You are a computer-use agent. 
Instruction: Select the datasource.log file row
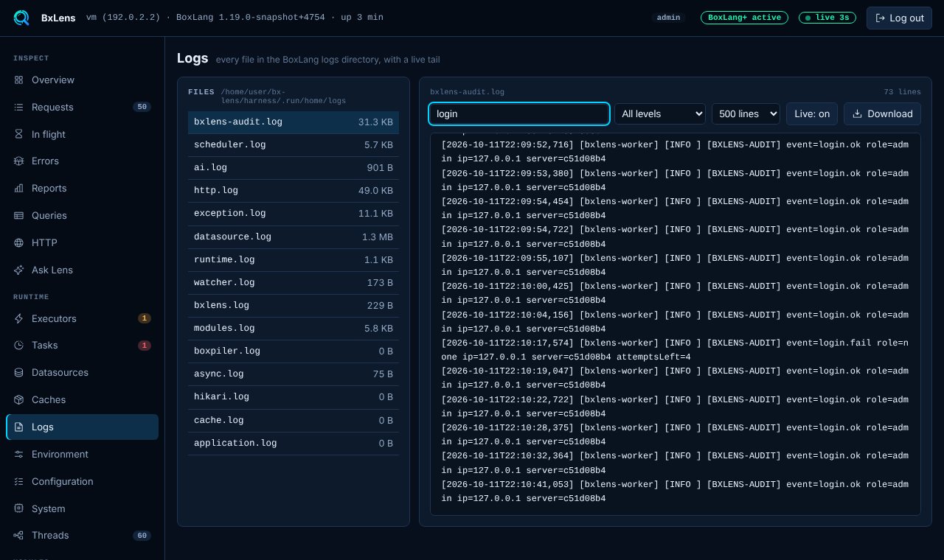(x=294, y=237)
